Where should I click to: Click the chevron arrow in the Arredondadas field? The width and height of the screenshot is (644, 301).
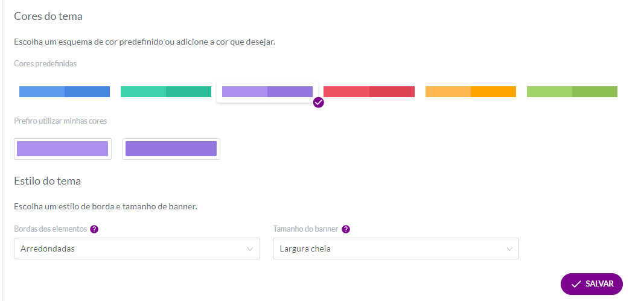point(250,249)
